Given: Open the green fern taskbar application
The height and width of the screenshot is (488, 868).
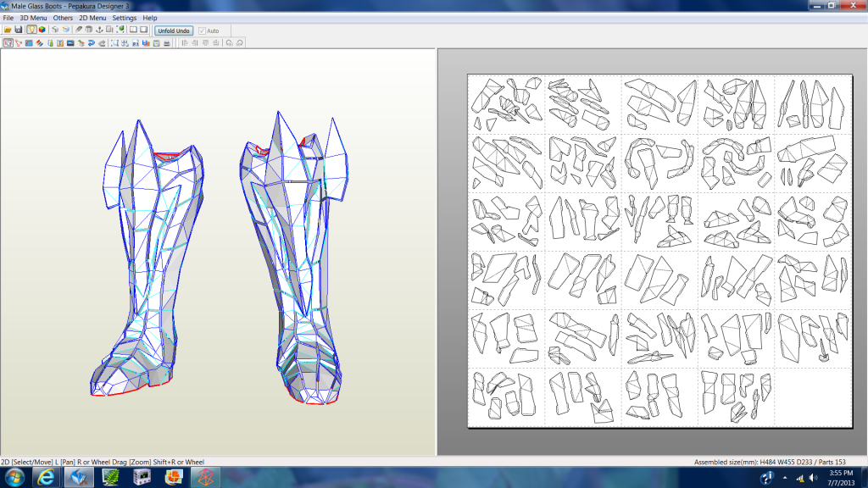Looking at the screenshot, I should 110,478.
